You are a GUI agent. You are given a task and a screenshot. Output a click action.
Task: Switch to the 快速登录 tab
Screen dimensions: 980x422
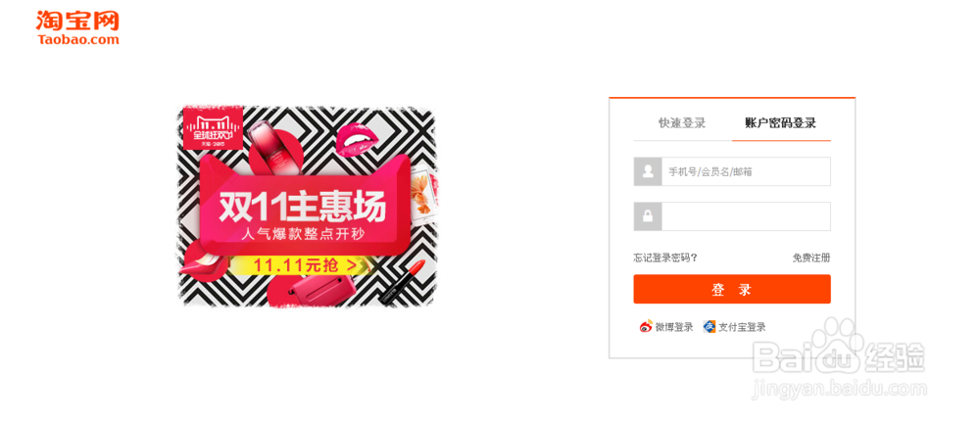click(682, 123)
